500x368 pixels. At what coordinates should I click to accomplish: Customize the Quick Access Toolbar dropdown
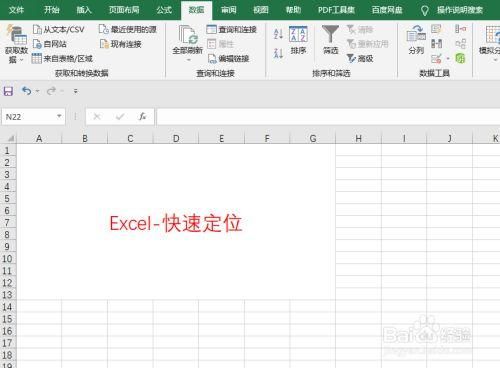coord(76,91)
